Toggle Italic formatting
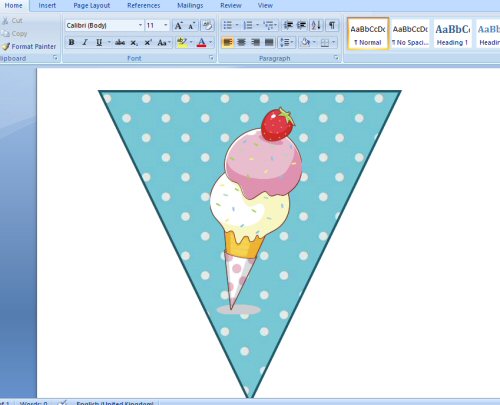 click(x=85, y=42)
